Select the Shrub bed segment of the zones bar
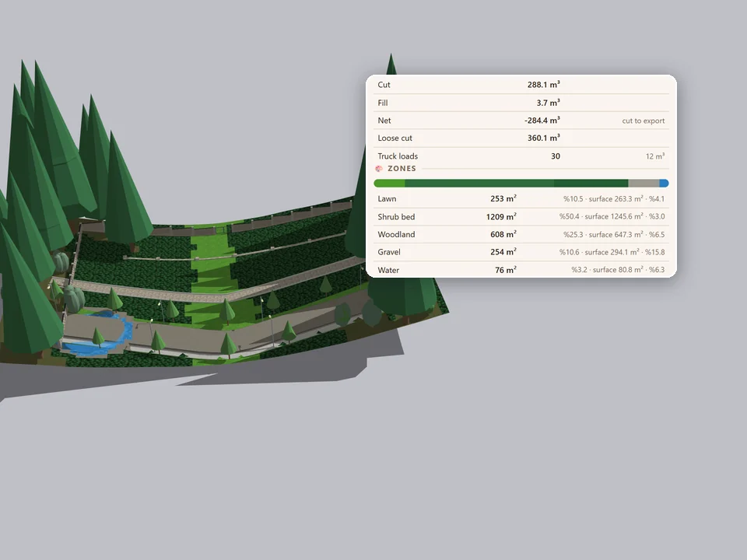Image resolution: width=747 pixels, height=560 pixels. click(x=479, y=184)
